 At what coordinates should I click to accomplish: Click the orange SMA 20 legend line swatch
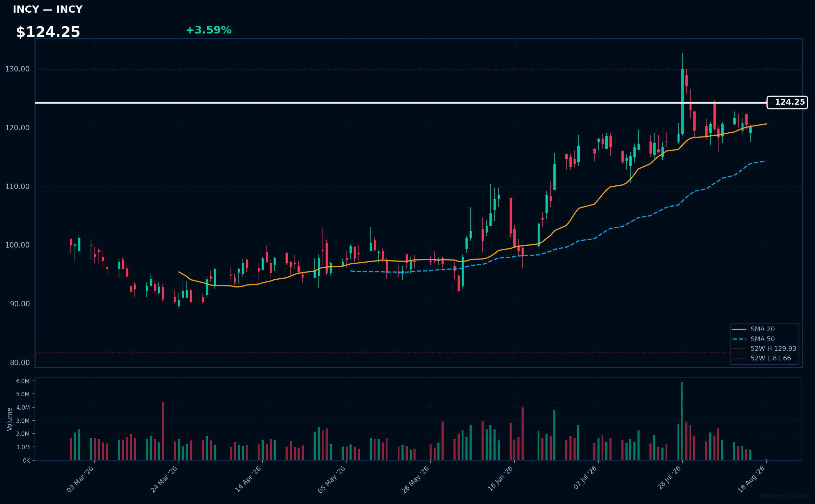[739, 329]
